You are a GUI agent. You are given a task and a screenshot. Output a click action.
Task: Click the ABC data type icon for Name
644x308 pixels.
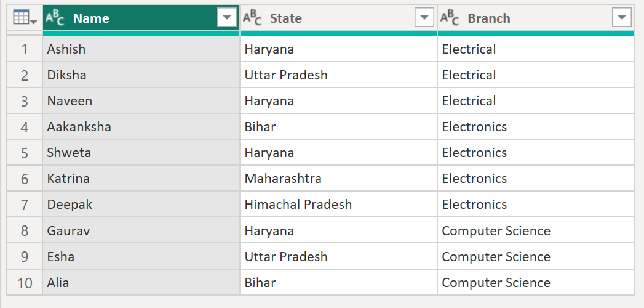[55, 18]
